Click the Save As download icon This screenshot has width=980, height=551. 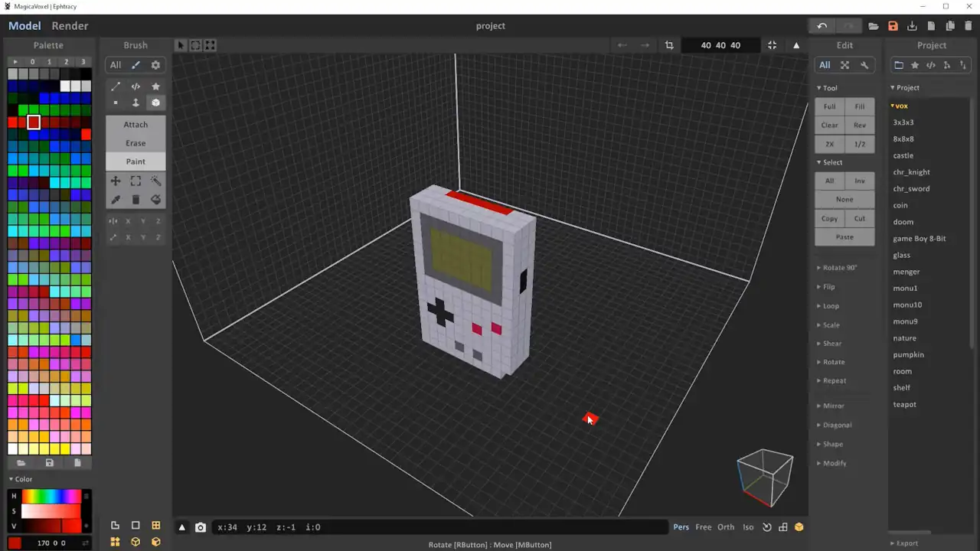(912, 26)
